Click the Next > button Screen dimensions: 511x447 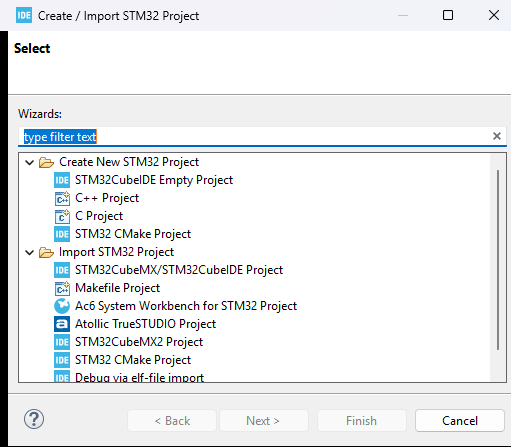point(264,421)
